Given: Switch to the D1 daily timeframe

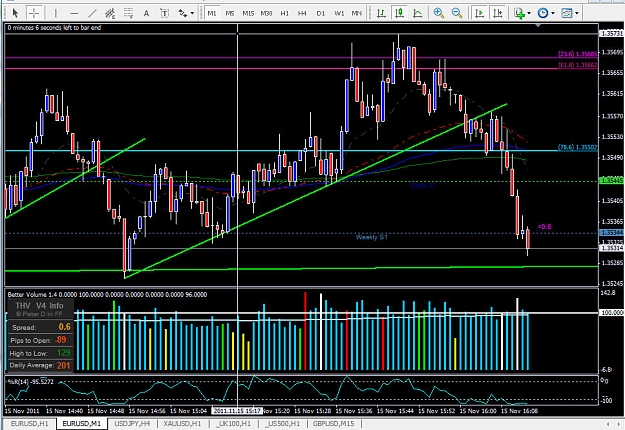Looking at the screenshot, I should [x=320, y=13].
